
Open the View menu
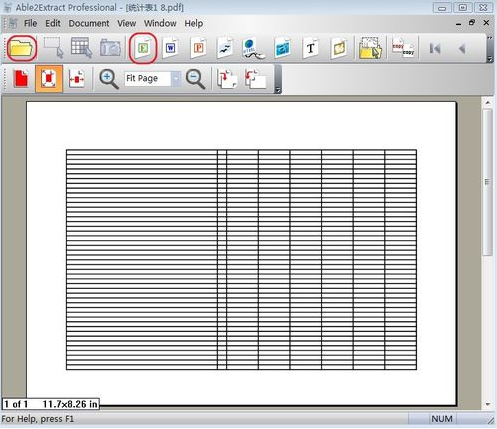click(x=126, y=23)
